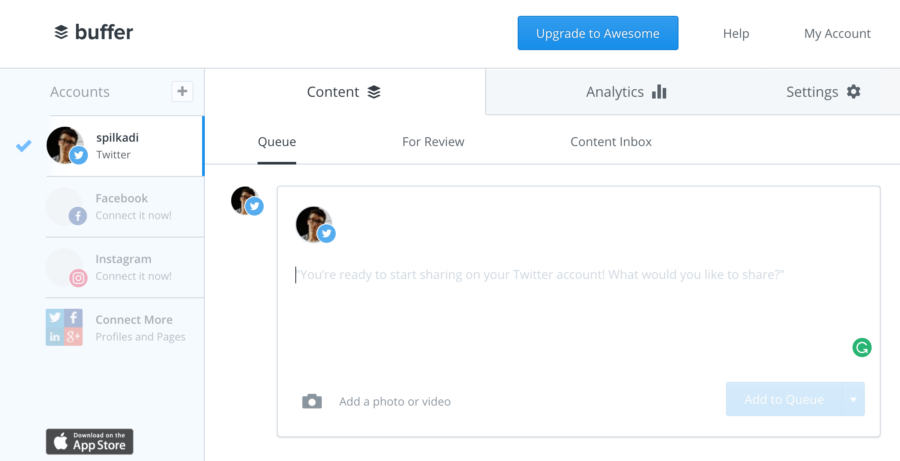The image size is (900, 461).
Task: Select the For Review tab
Action: click(x=433, y=142)
